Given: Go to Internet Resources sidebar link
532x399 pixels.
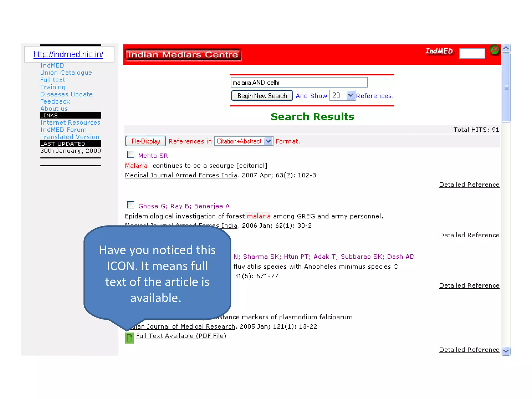Looking at the screenshot, I should click(70, 123).
